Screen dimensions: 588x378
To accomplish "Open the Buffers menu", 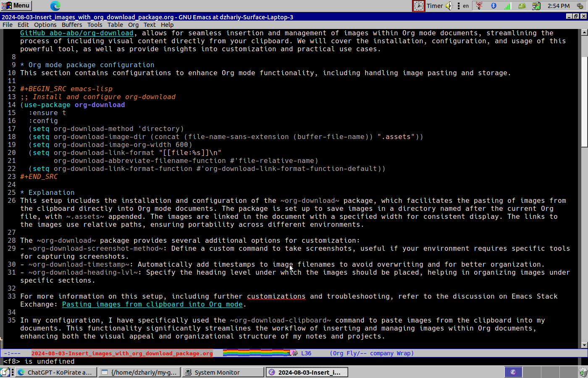I will pyautogui.click(x=72, y=25).
